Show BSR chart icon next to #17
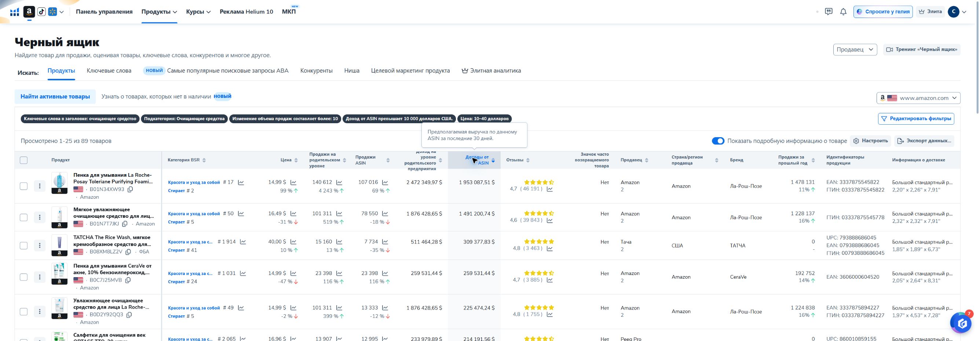The image size is (980, 341). pos(241,183)
